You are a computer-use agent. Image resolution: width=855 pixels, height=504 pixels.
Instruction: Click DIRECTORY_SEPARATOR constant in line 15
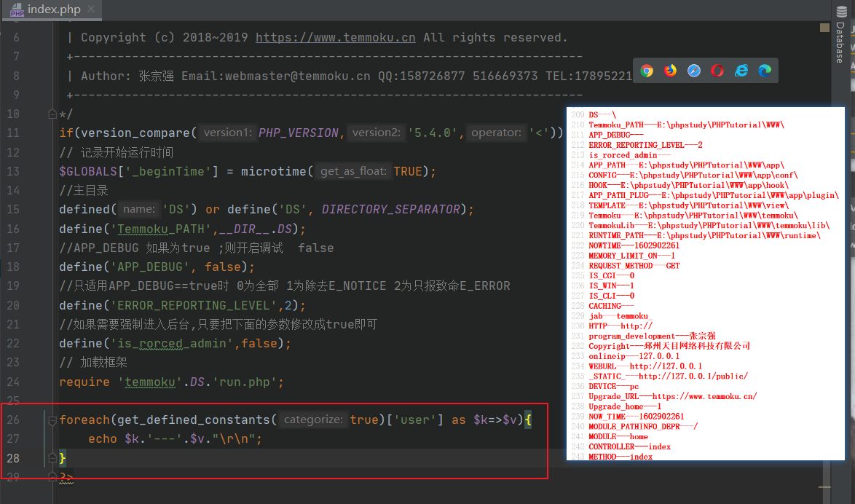390,210
